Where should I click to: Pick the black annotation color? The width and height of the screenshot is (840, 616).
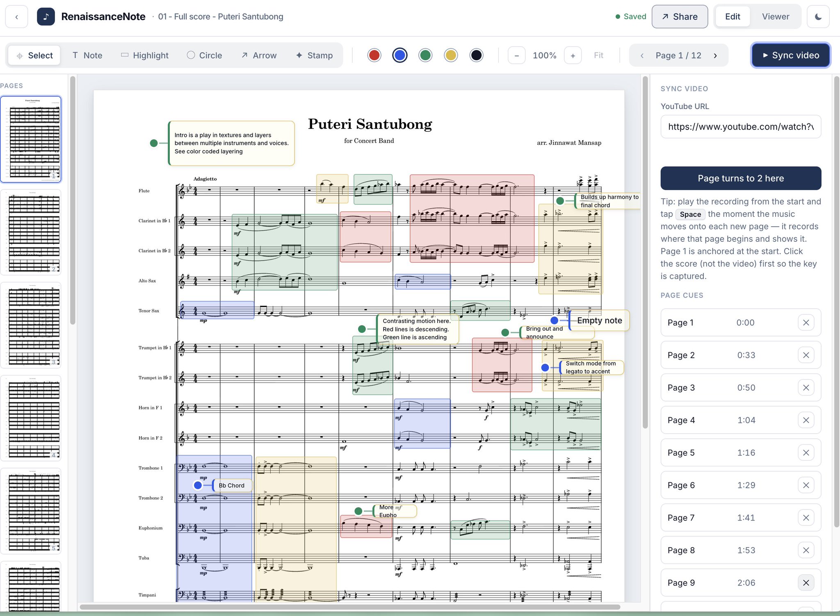point(476,55)
